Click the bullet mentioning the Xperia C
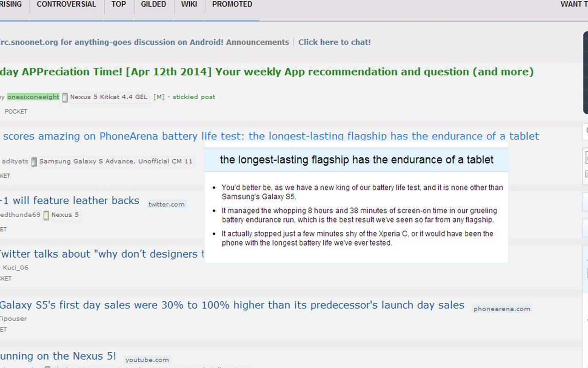The width and height of the screenshot is (588, 368). click(357, 238)
